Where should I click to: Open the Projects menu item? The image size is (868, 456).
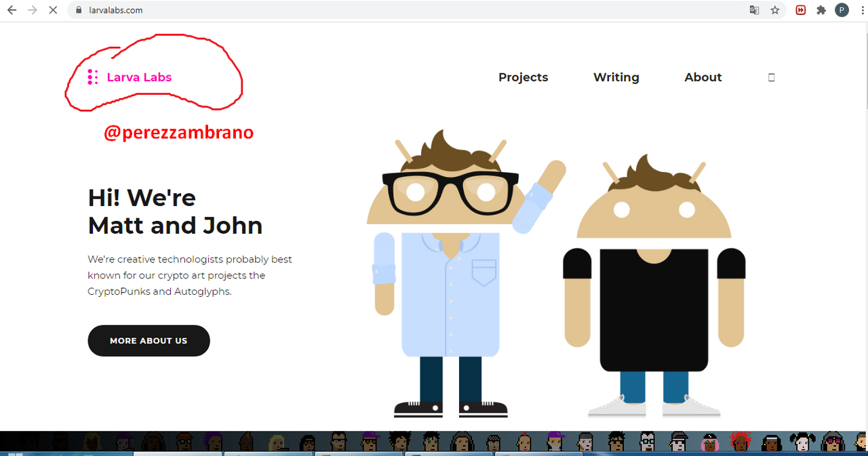523,77
